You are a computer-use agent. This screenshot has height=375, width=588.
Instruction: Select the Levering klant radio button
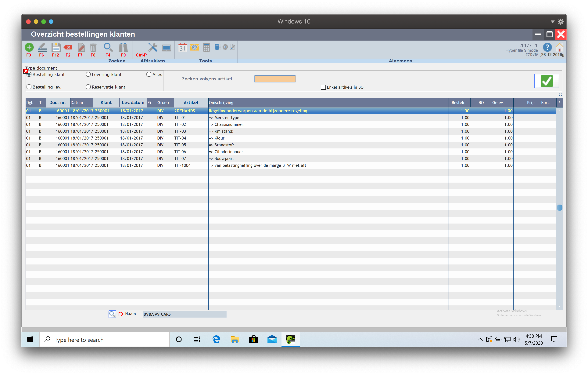coord(88,75)
